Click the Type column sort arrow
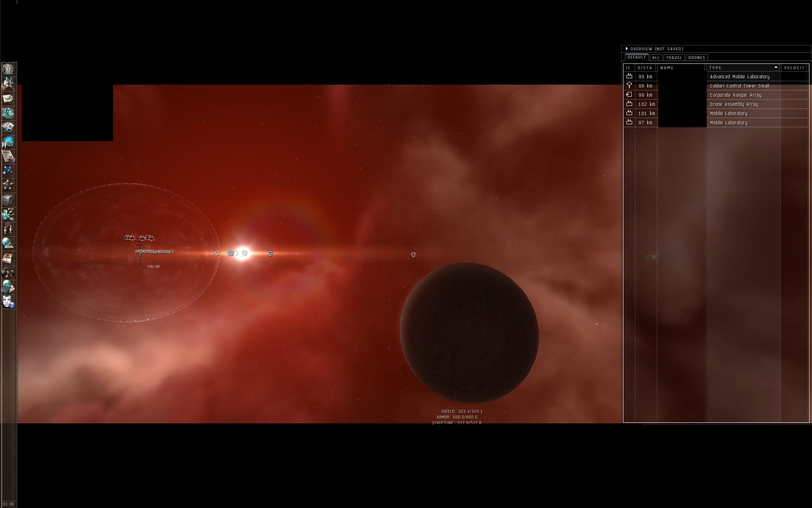 click(x=776, y=67)
